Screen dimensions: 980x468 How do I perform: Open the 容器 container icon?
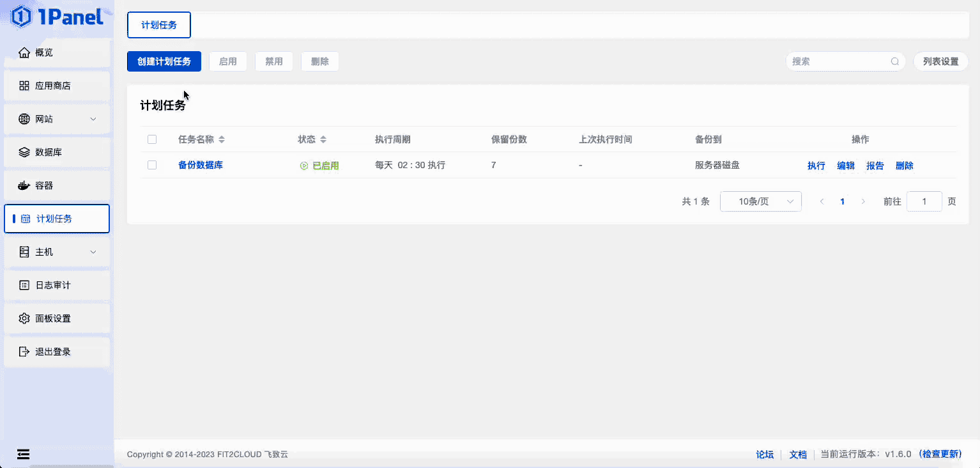[24, 185]
